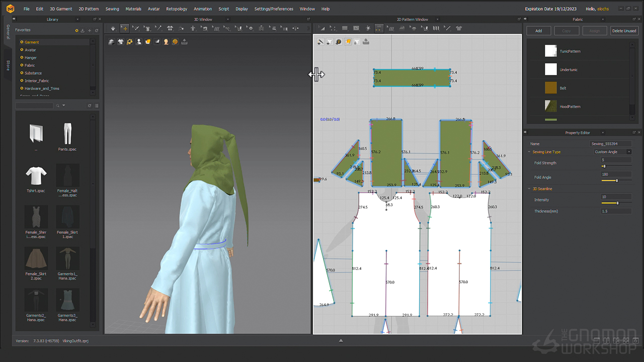Click the rectangle pattern tool in 2D toolbar
The height and width of the screenshot is (362, 644).
coord(345,28)
